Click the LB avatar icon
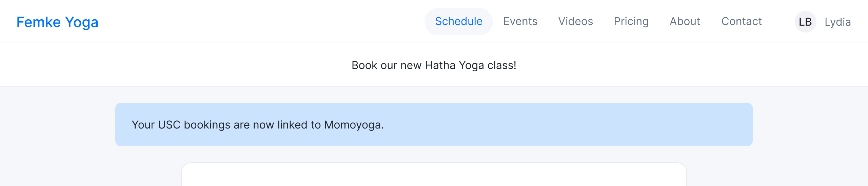The width and height of the screenshot is (868, 186). [805, 22]
